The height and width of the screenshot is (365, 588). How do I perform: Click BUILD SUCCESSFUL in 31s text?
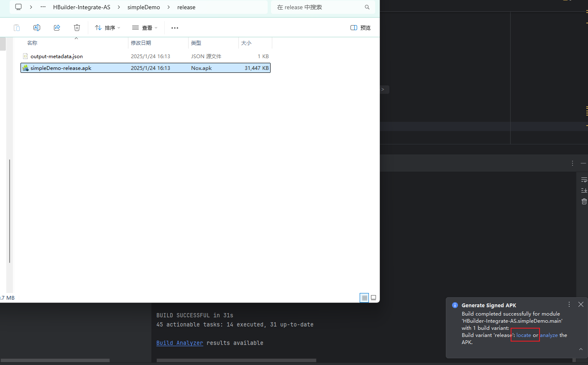[x=195, y=315]
